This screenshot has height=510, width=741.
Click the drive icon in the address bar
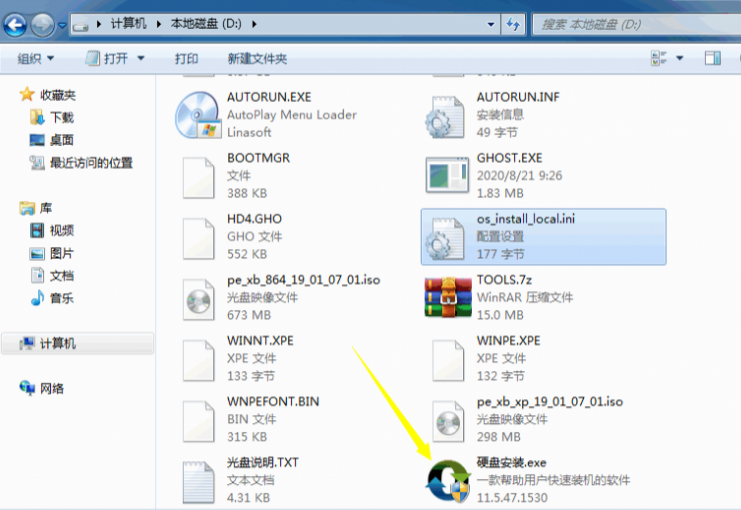click(x=81, y=25)
